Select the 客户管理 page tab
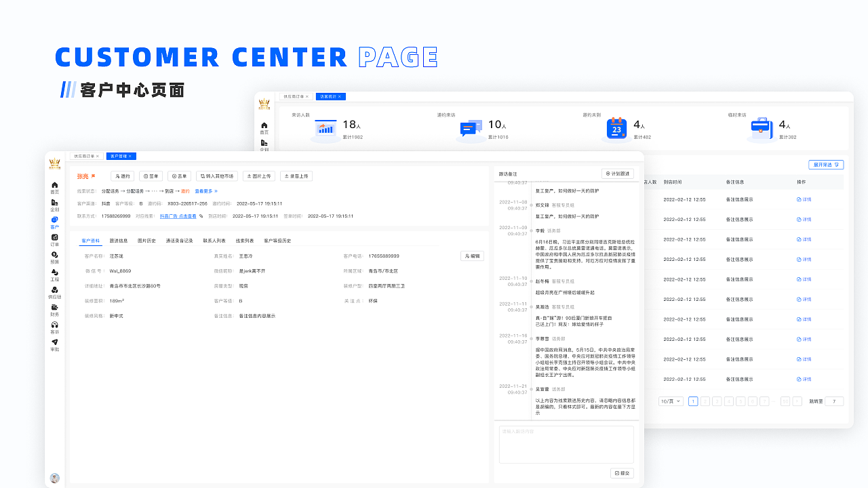Screen dimensions: 868x488 121,156
